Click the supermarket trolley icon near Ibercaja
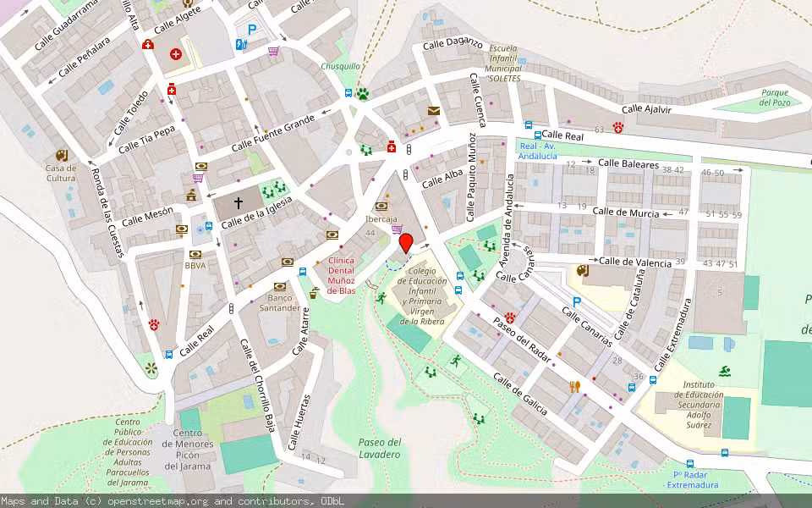 coord(395,229)
